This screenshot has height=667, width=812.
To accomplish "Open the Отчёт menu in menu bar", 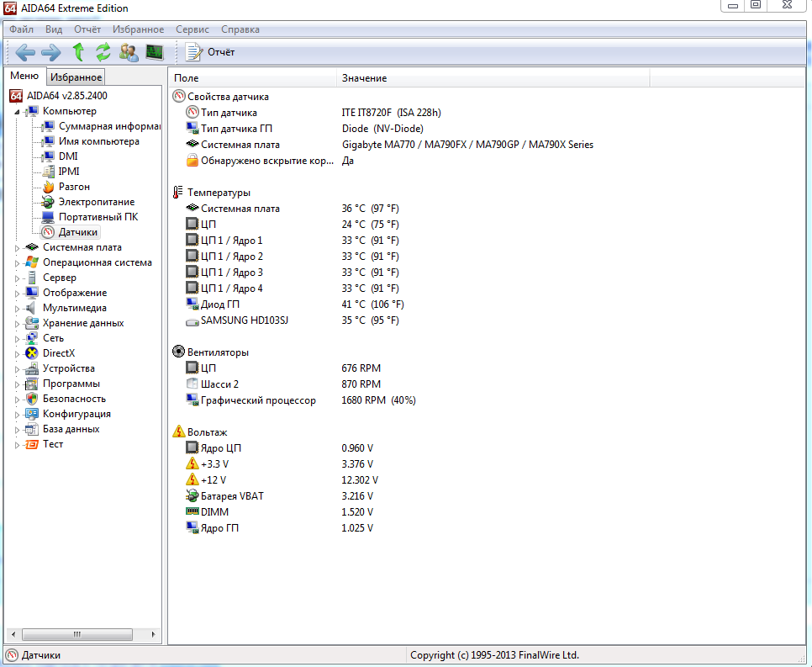I will 87,29.
